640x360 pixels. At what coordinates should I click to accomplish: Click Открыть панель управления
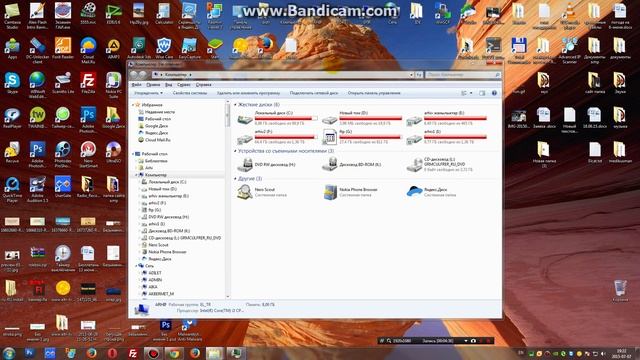[x=374, y=93]
